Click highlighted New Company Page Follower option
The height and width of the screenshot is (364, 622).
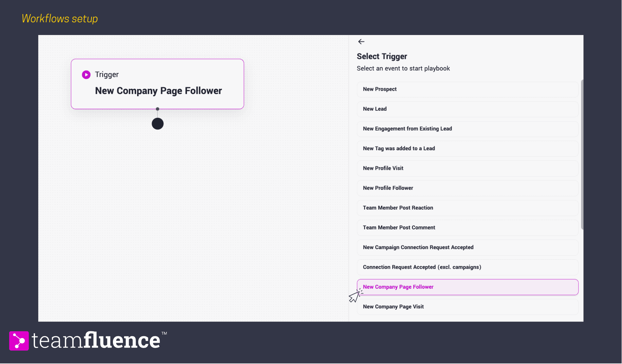pyautogui.click(x=467, y=287)
